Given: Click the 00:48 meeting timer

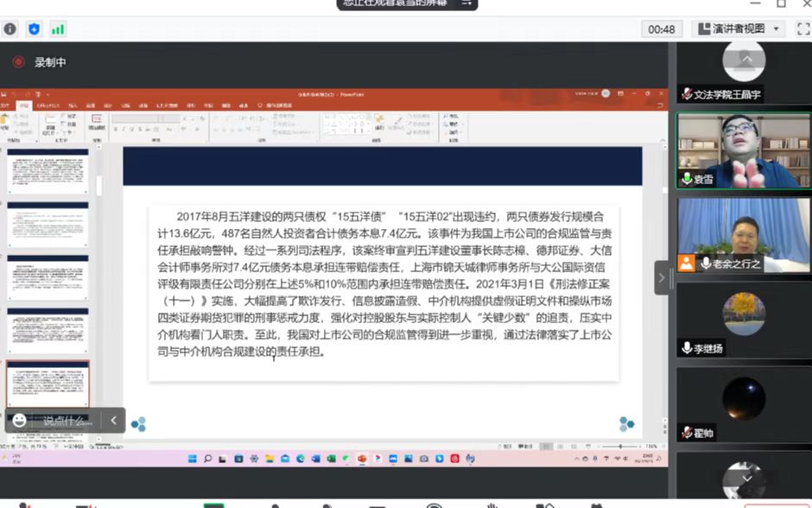Looking at the screenshot, I should [661, 29].
